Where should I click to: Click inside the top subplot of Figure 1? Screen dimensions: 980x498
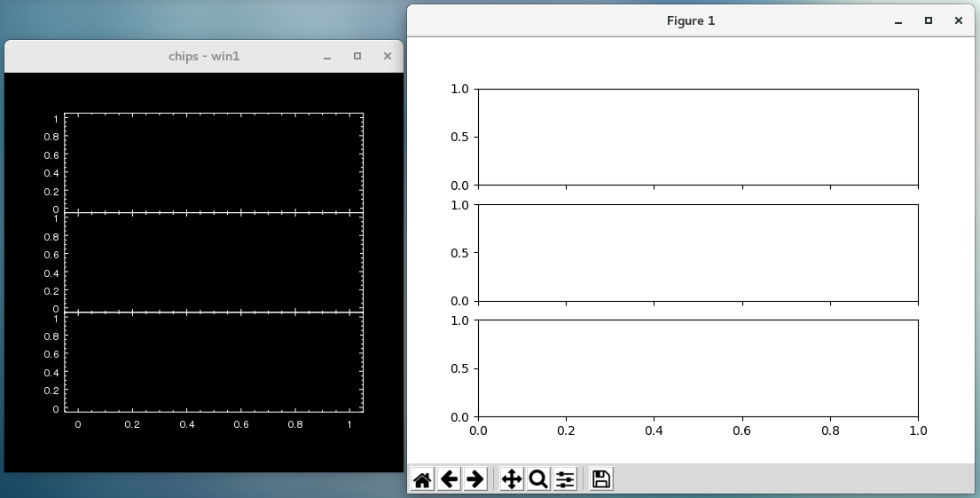click(x=697, y=137)
